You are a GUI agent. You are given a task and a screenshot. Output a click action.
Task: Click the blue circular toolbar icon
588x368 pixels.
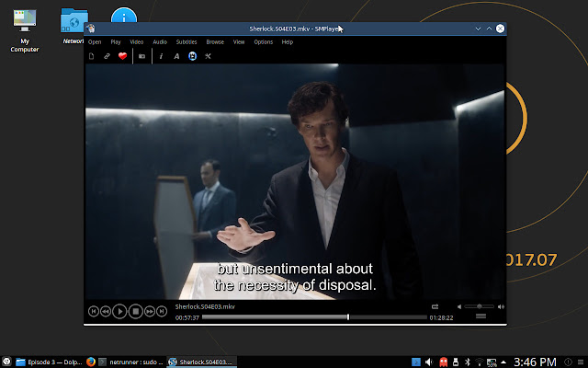click(192, 56)
